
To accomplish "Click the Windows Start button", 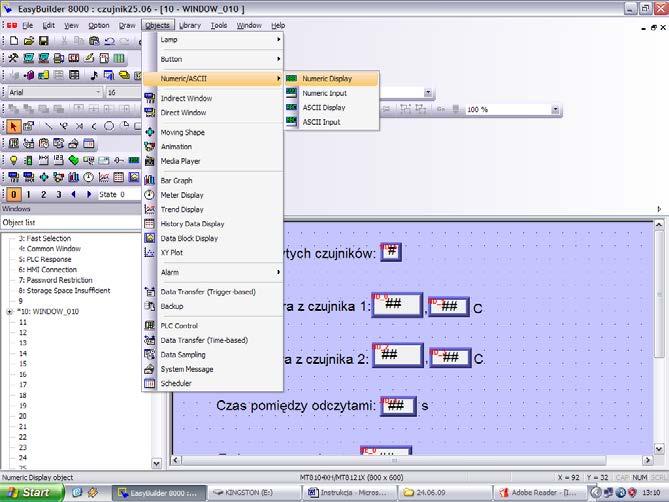I will click(x=31, y=493).
